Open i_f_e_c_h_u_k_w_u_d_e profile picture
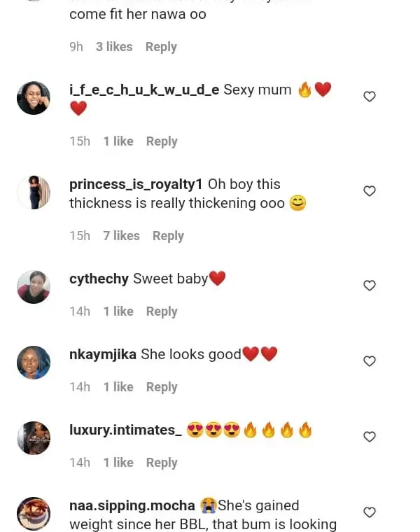This screenshot has height=532, width=420. click(34, 98)
